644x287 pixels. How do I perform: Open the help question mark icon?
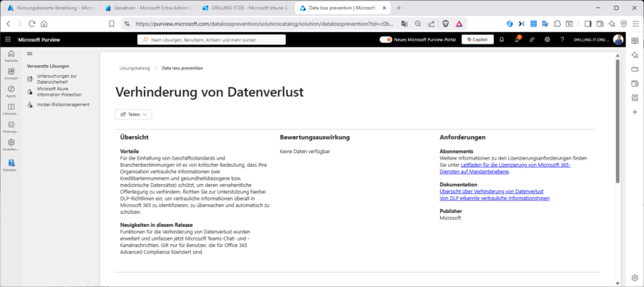tap(562, 40)
